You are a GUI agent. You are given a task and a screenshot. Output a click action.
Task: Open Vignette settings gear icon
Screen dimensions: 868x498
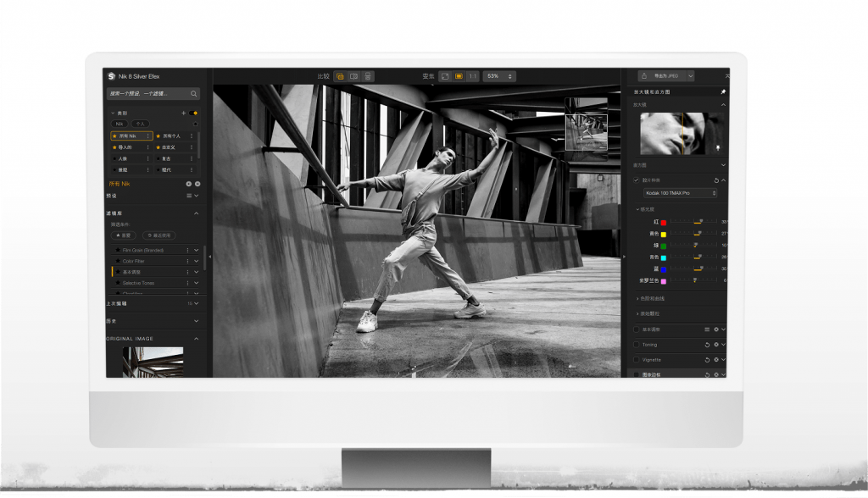point(715,360)
